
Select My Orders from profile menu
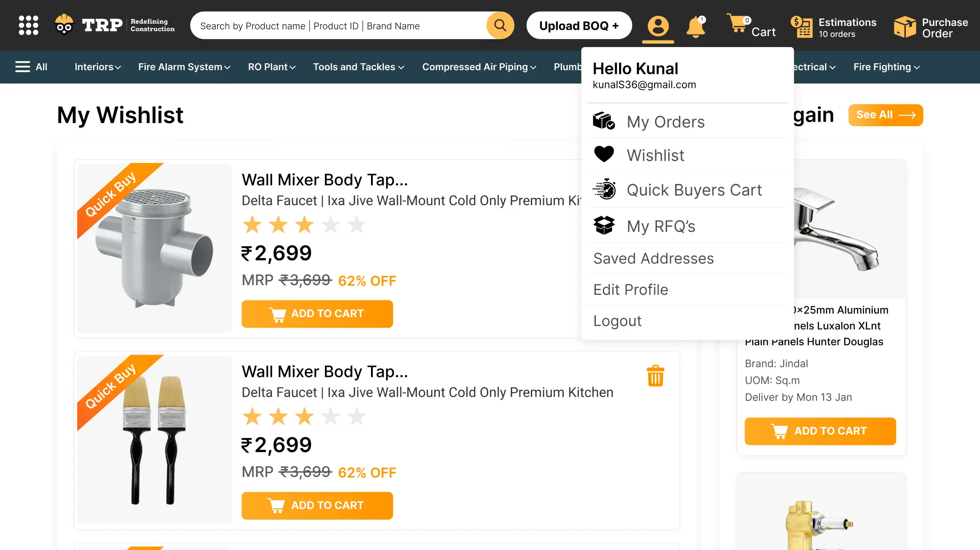665,122
